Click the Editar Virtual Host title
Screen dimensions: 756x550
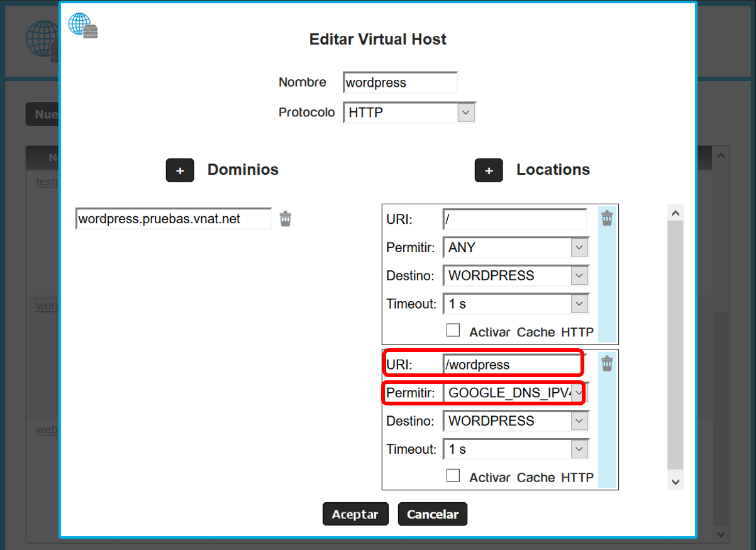pyautogui.click(x=378, y=39)
